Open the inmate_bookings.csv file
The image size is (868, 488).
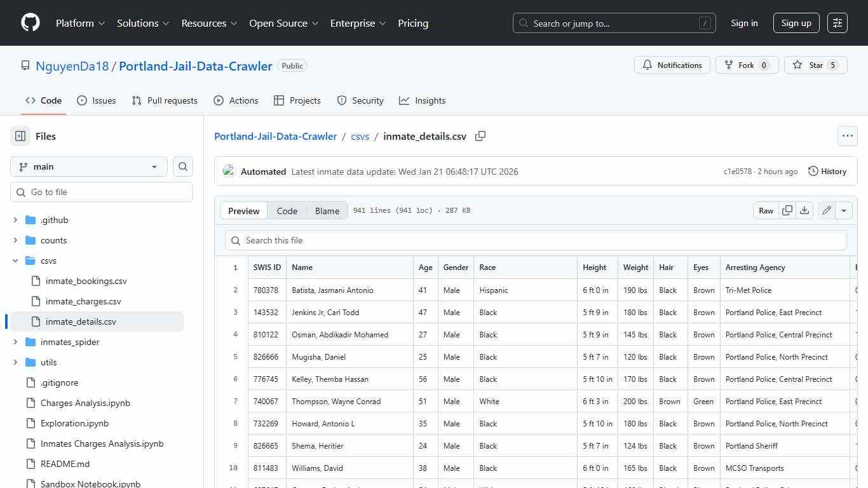pos(86,281)
